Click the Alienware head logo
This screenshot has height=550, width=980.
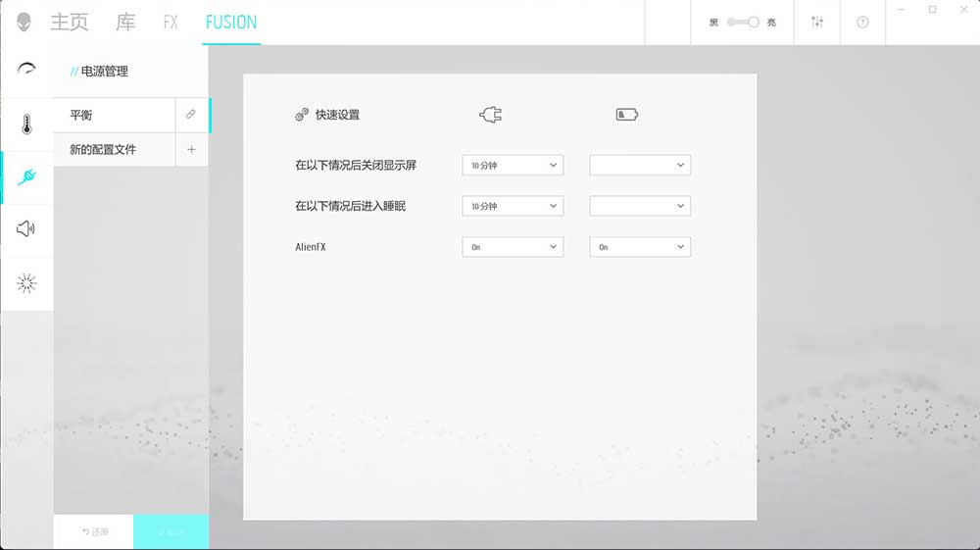click(x=24, y=22)
